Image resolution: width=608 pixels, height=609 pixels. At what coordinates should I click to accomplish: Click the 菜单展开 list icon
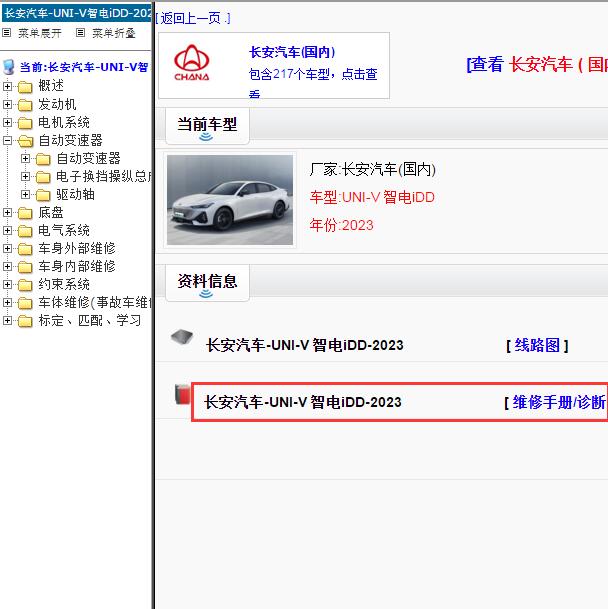(x=6, y=33)
